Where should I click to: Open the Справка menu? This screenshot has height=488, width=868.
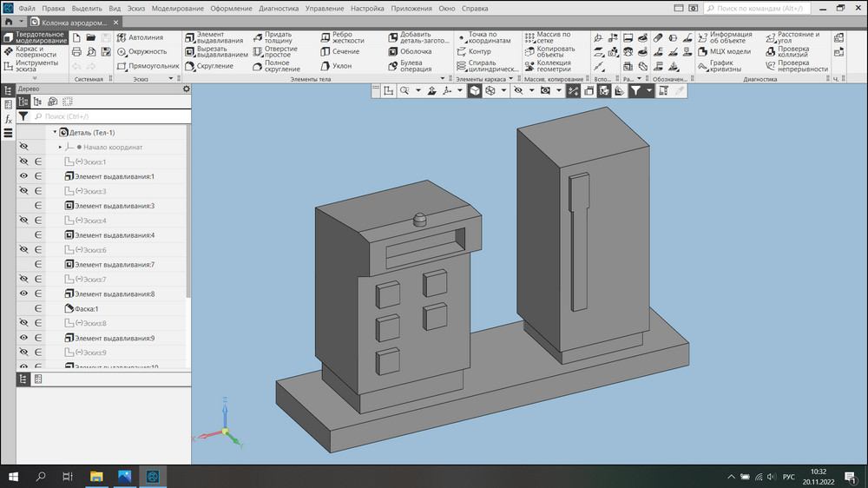[475, 9]
